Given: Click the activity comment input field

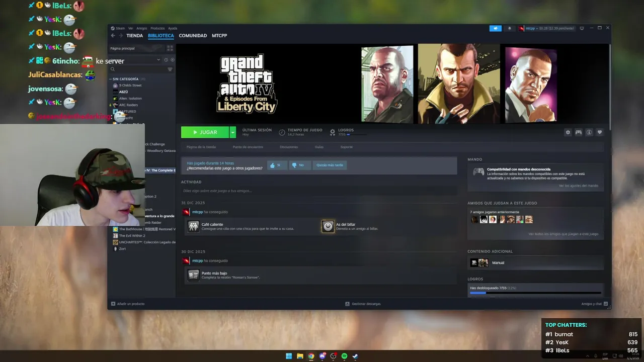Looking at the screenshot, I should point(319,191).
